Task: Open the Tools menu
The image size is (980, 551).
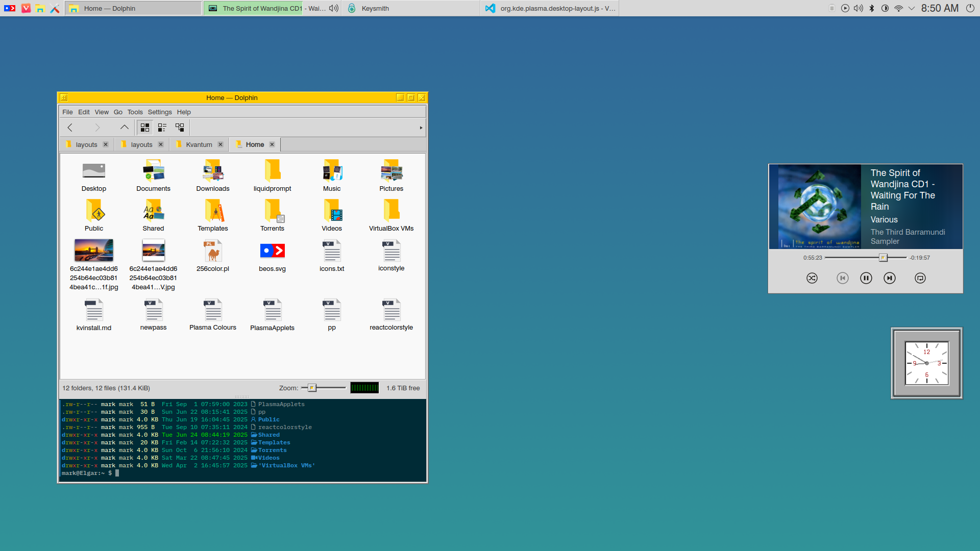Action: [x=135, y=112]
